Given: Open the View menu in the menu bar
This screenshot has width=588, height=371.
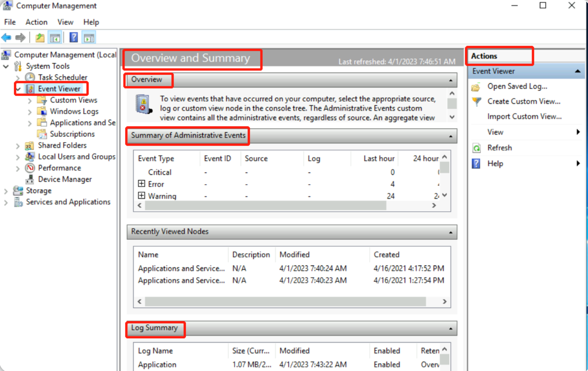Looking at the screenshot, I should click(65, 22).
